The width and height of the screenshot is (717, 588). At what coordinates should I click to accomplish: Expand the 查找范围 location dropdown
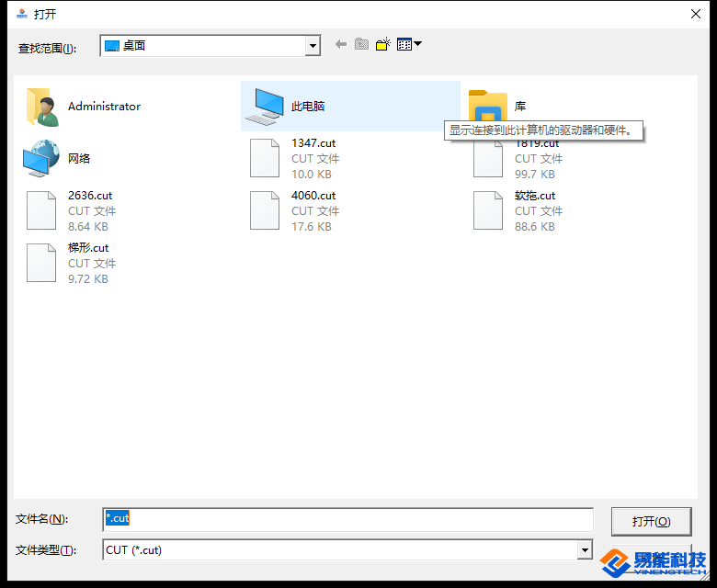(313, 46)
